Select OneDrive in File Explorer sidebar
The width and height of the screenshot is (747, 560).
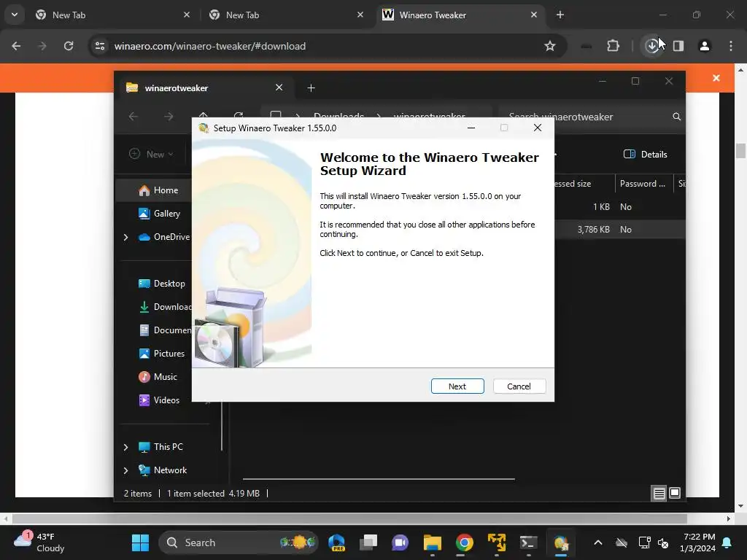[x=164, y=237]
